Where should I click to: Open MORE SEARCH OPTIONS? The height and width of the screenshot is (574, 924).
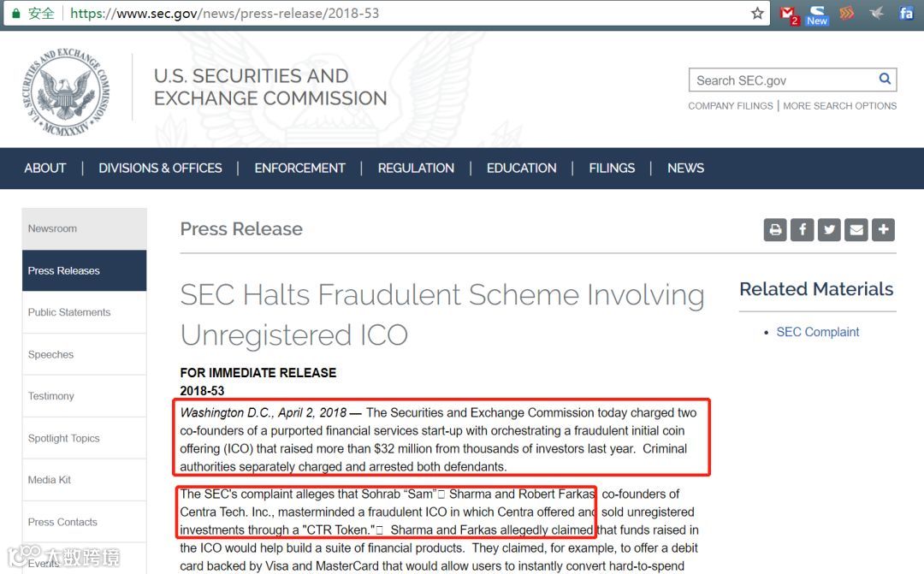pos(839,106)
